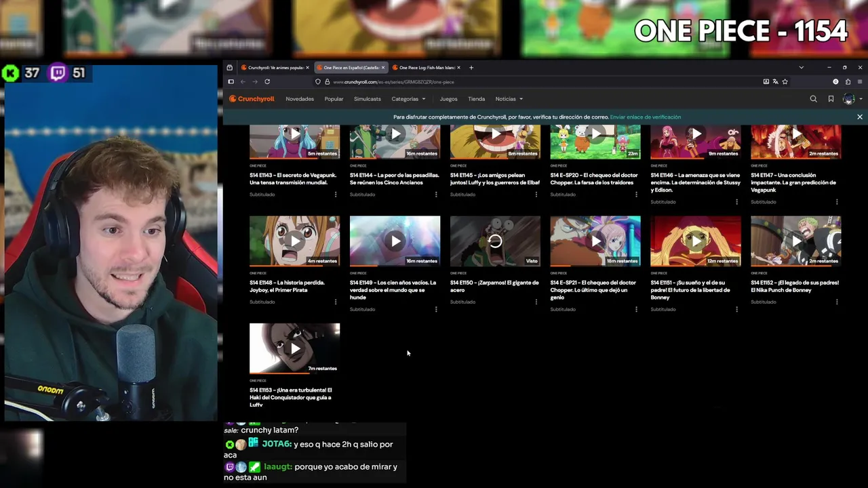The image size is (868, 488).
Task: Open options menu for episode E1147
Action: pyautogui.click(x=837, y=202)
